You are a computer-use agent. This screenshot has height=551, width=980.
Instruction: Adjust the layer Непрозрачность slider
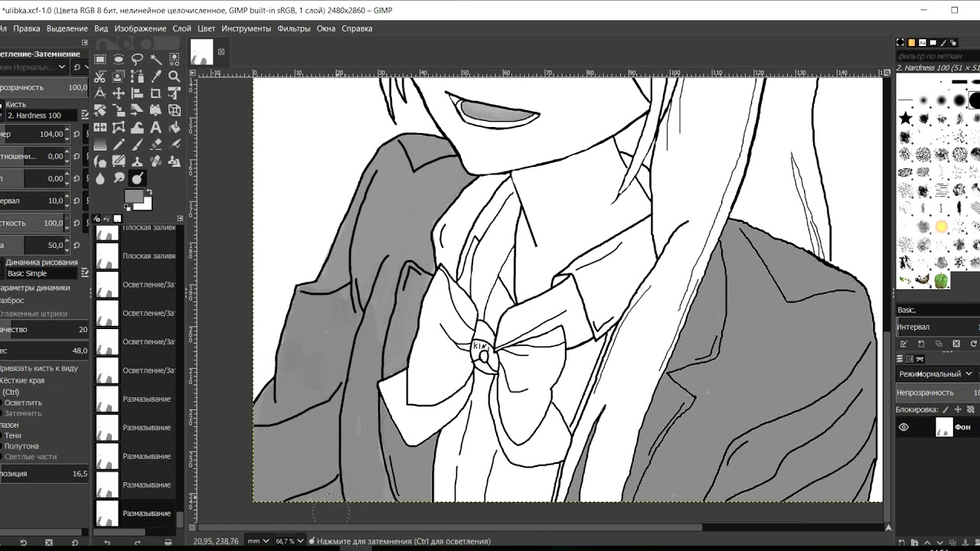coord(938,393)
